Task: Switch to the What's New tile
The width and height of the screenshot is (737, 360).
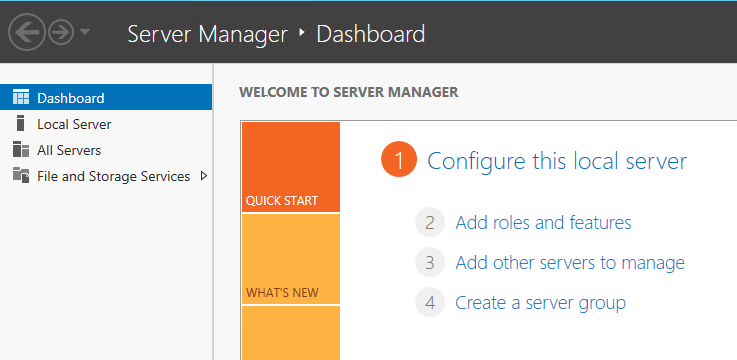Action: point(291,259)
